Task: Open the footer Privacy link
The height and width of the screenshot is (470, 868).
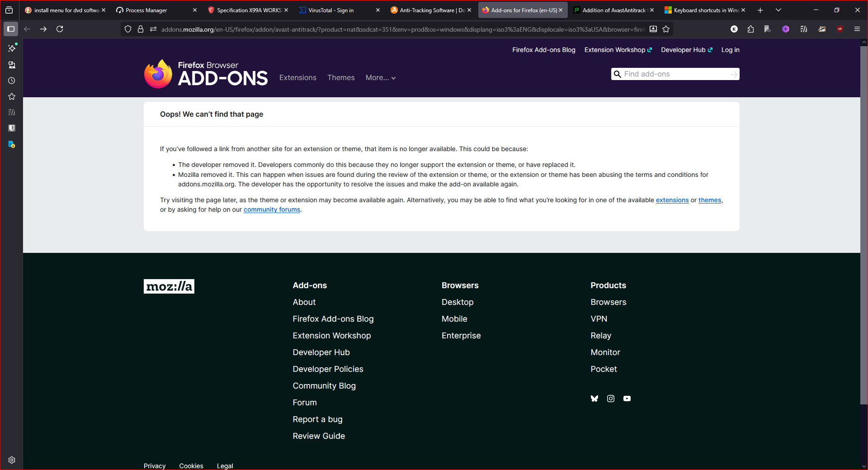Action: 155,466
